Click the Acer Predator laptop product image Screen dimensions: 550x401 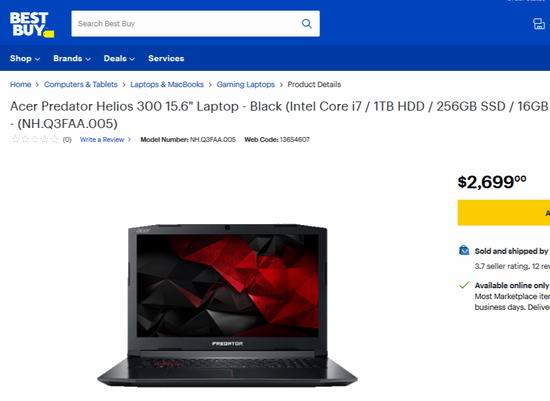(227, 305)
